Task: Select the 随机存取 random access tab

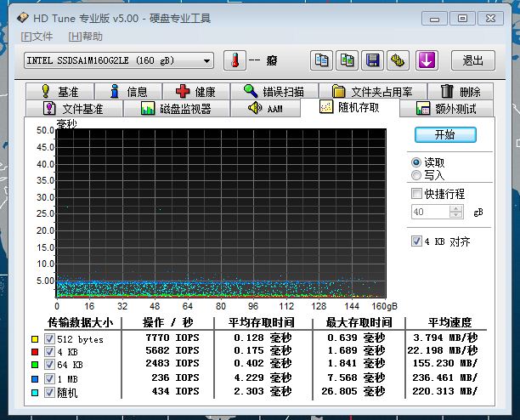Action: point(350,107)
